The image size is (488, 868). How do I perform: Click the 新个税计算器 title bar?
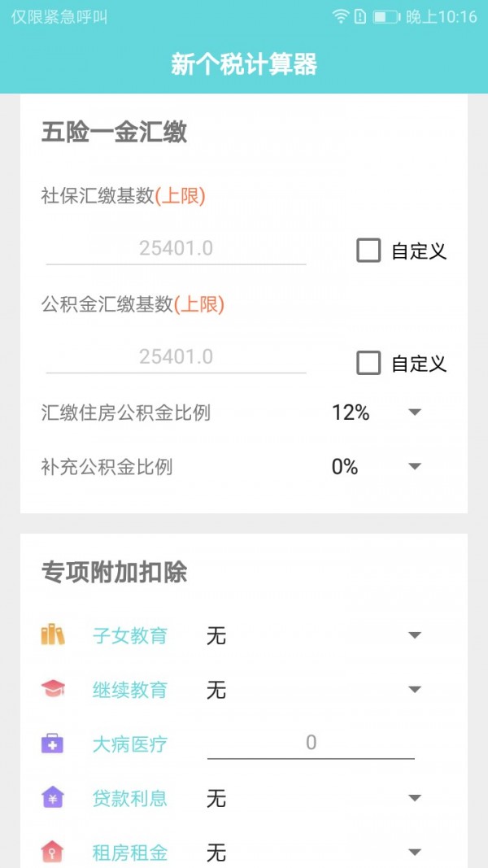244,61
